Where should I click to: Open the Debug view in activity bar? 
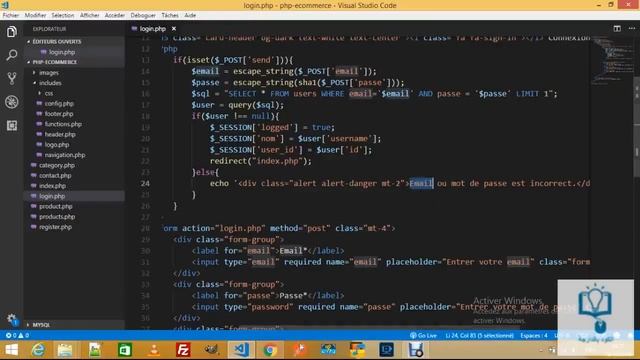tap(11, 102)
